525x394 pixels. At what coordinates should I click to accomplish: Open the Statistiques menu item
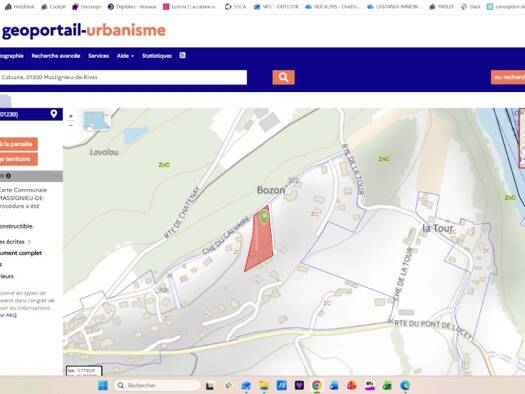pyautogui.click(x=157, y=56)
